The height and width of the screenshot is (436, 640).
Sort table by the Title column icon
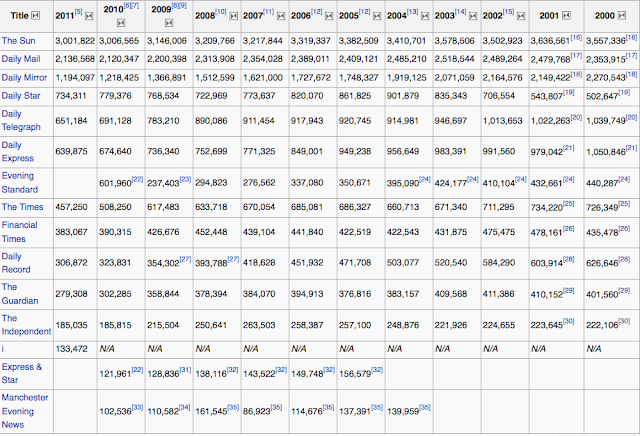(36, 16)
